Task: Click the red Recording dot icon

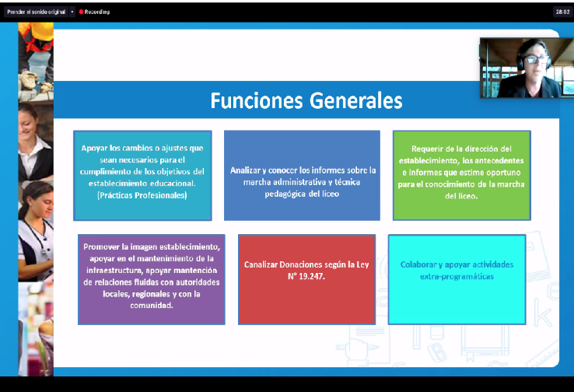Action: 81,12
